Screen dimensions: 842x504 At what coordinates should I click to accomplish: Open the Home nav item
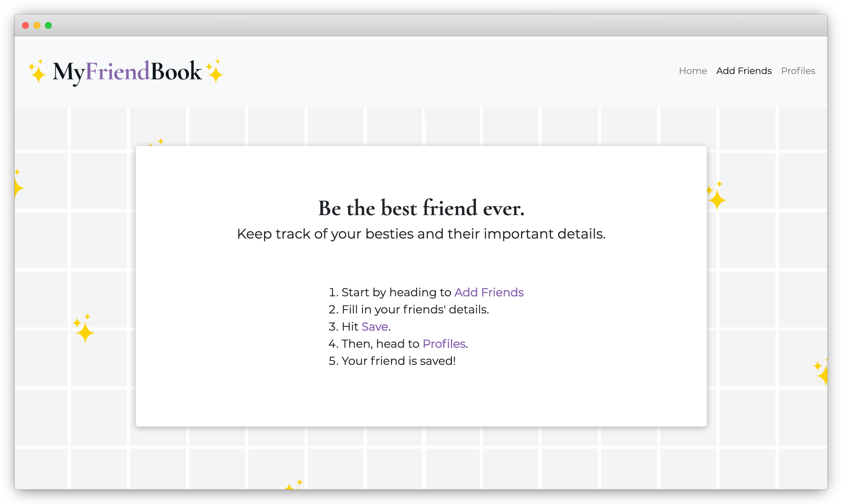tap(693, 71)
